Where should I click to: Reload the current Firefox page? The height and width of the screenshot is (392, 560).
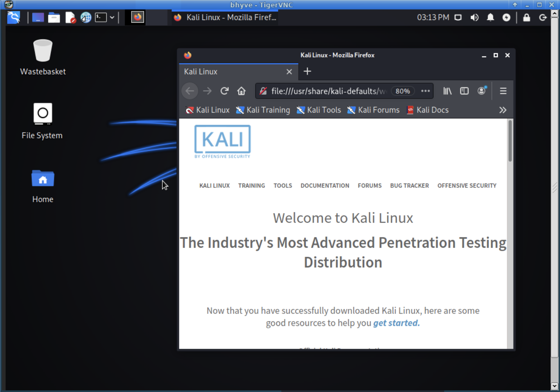[x=224, y=91]
